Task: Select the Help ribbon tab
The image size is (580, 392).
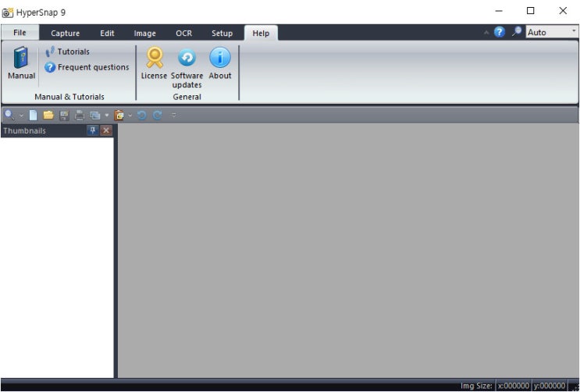Action: pyautogui.click(x=261, y=34)
